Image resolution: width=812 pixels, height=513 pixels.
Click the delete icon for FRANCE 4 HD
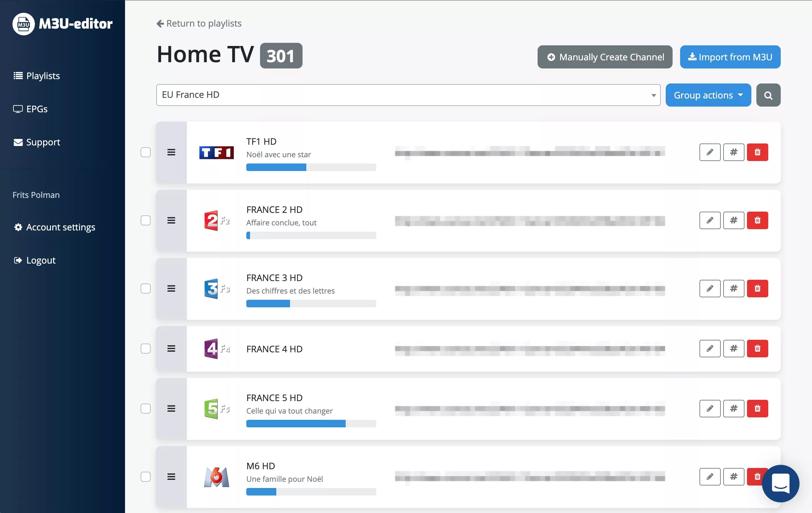(x=757, y=348)
